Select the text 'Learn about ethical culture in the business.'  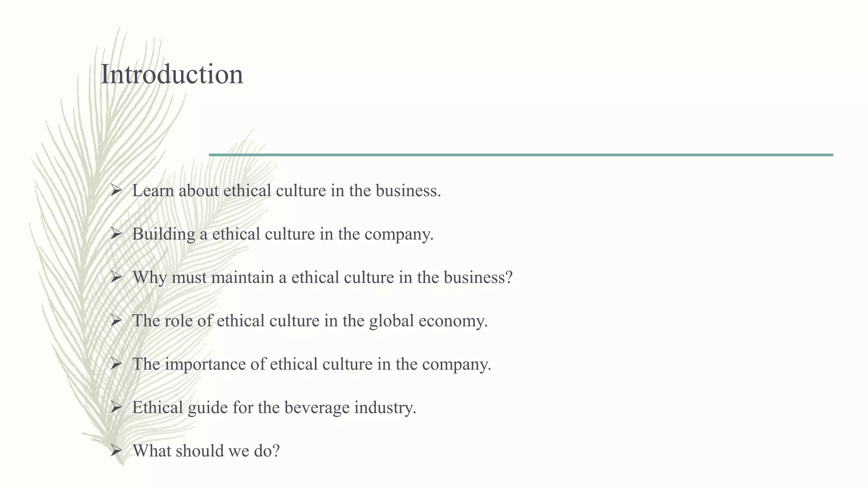click(287, 191)
